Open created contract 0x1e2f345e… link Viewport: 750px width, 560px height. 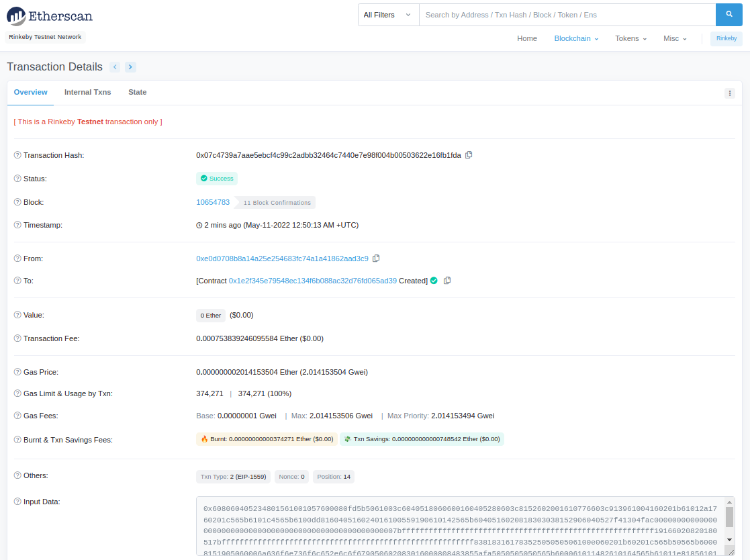point(313,281)
